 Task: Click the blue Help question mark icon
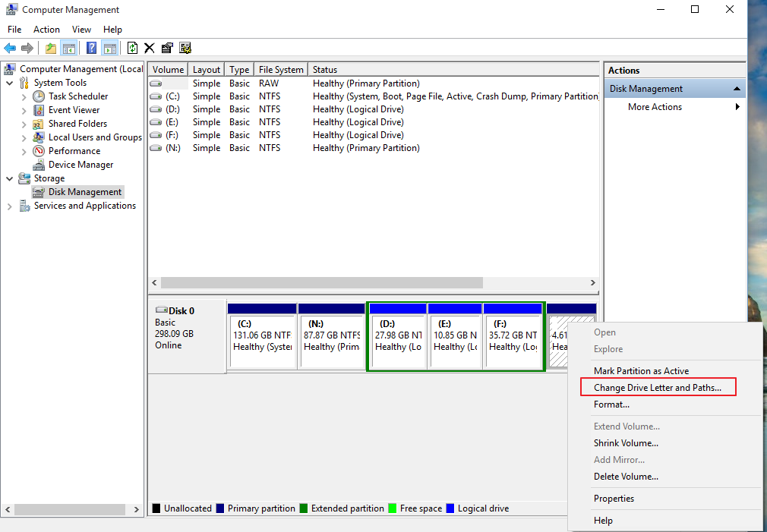91,48
